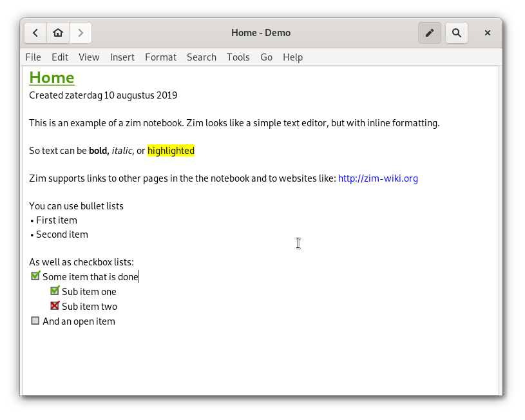Click the green "Home" page heading

tap(52, 78)
